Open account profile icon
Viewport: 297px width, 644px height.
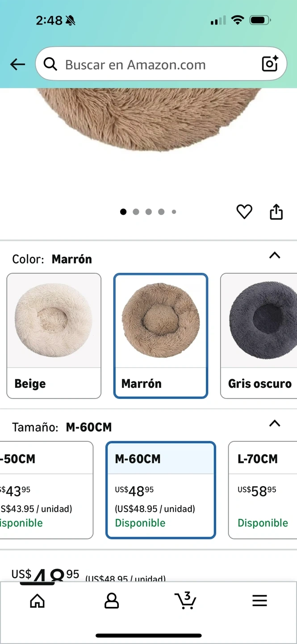coord(111,601)
